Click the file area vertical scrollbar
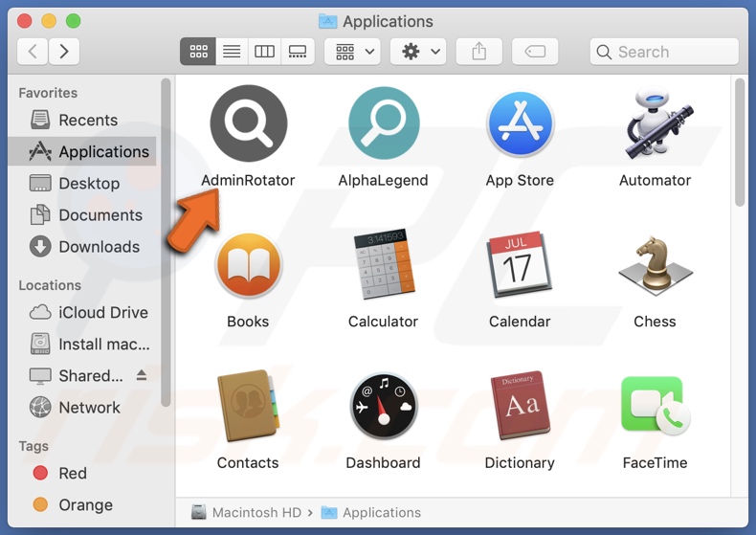This screenshot has width=756, height=535. (x=740, y=143)
